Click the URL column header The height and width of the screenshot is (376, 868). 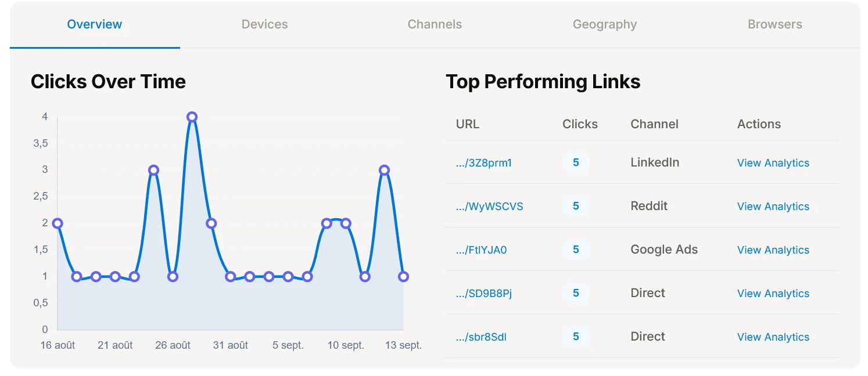(x=468, y=124)
